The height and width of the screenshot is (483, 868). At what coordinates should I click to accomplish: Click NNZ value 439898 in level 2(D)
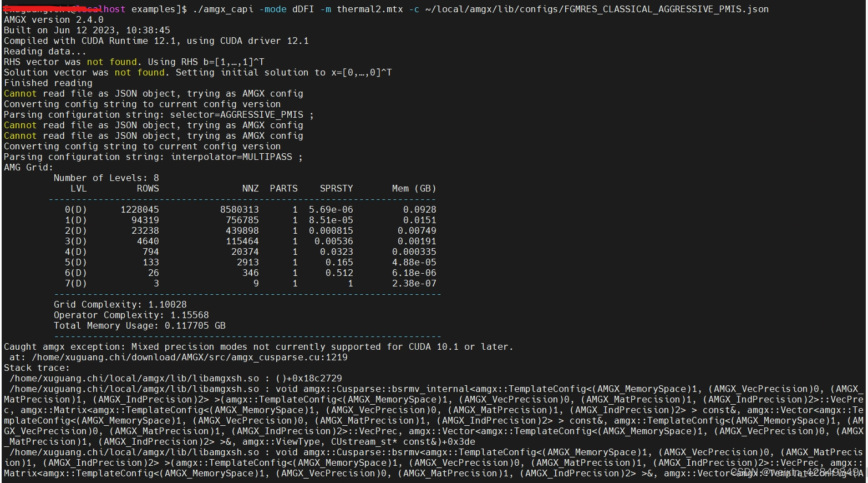(242, 231)
